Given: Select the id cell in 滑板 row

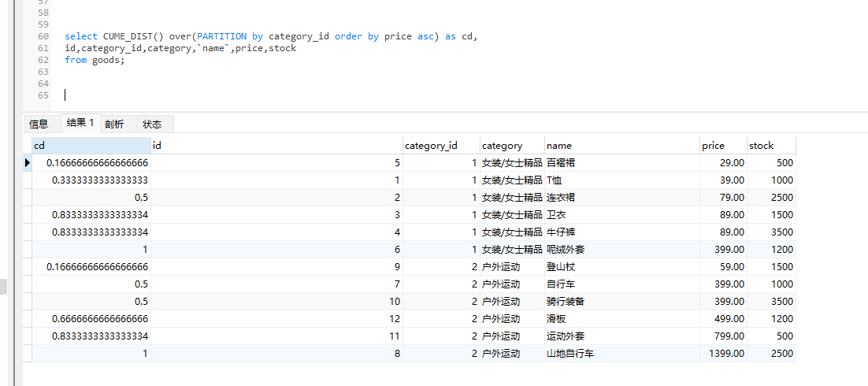Looking at the screenshot, I should point(276,319).
